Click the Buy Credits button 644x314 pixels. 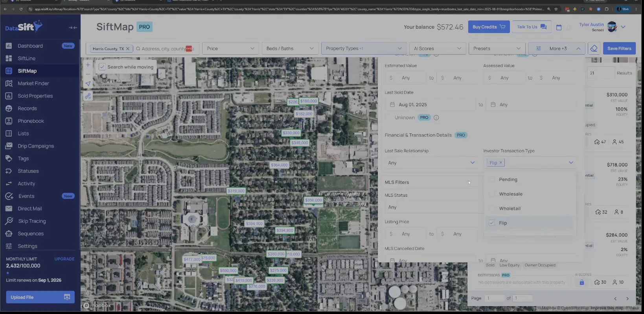pos(489,27)
